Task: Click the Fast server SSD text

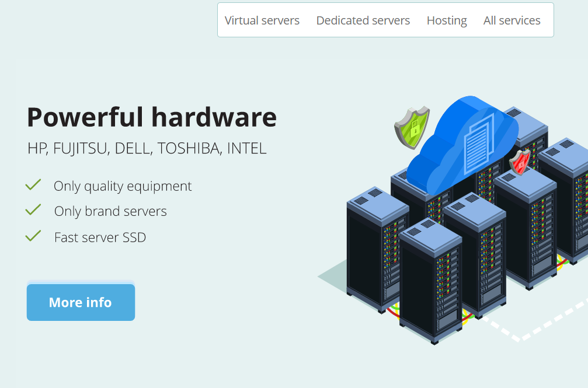Action: coord(100,237)
